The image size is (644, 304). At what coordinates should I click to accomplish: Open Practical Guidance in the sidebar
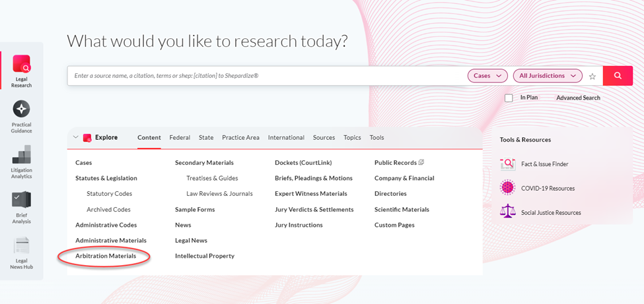(21, 117)
